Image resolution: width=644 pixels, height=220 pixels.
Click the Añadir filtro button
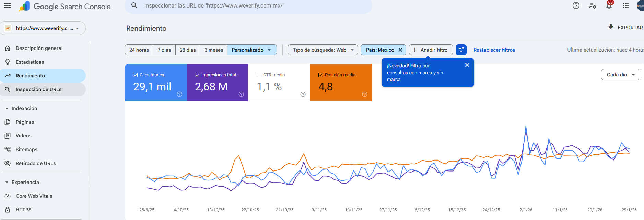coord(431,50)
